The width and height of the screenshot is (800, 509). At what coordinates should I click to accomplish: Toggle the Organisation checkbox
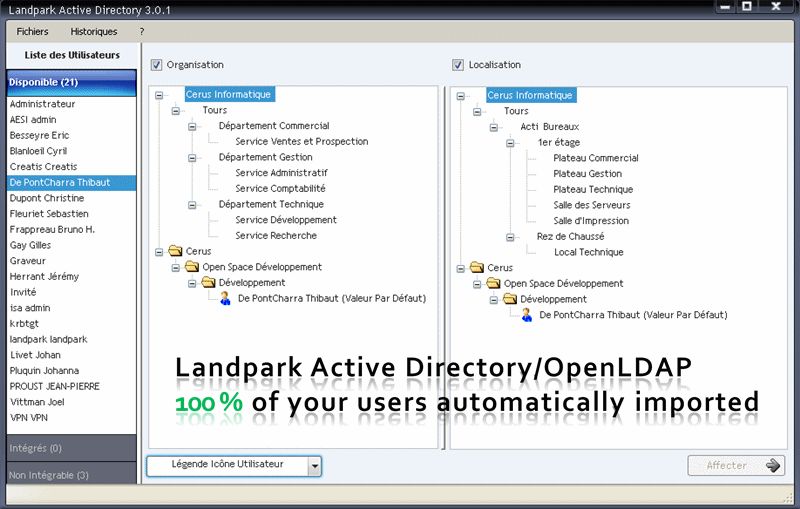(156, 65)
